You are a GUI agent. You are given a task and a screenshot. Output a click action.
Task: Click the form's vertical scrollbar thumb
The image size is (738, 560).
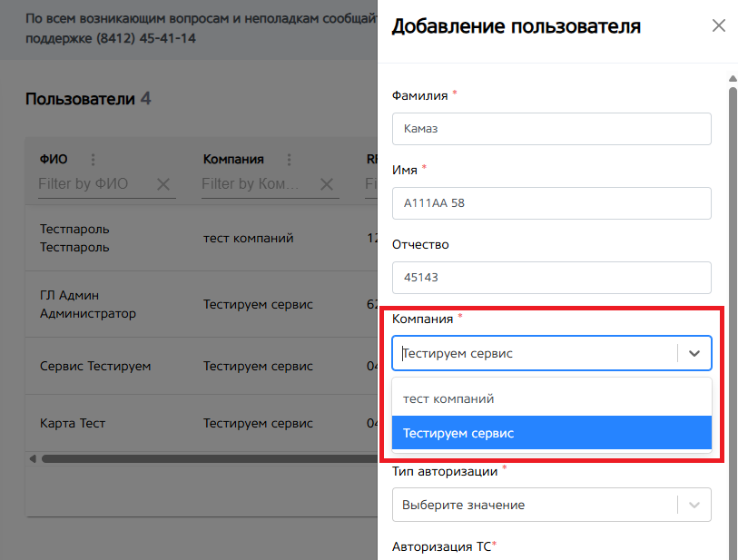(733, 322)
